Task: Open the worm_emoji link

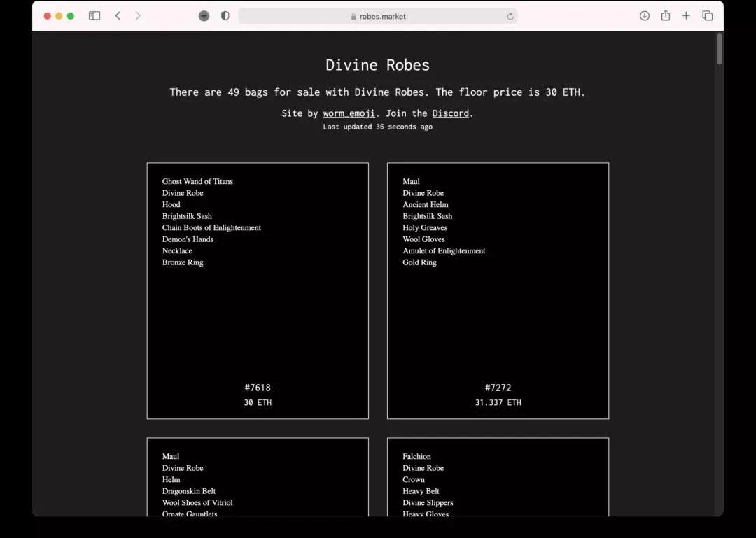Action: pyautogui.click(x=349, y=113)
